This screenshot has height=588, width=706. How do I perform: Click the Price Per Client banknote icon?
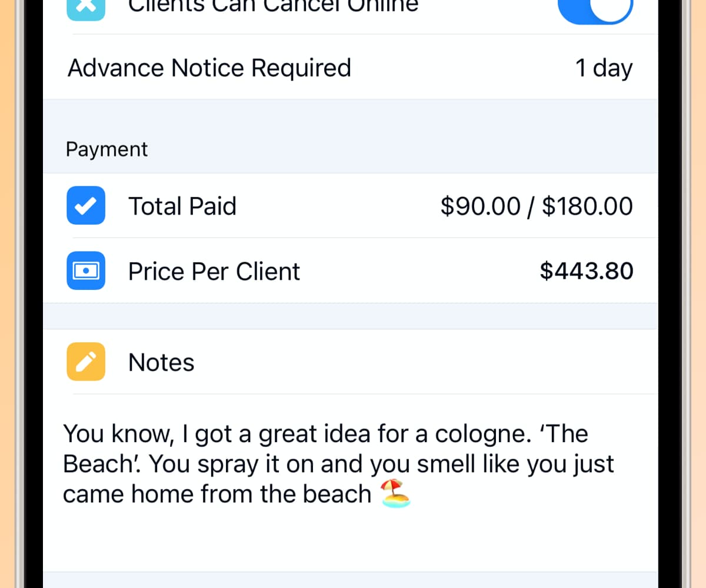point(86,270)
